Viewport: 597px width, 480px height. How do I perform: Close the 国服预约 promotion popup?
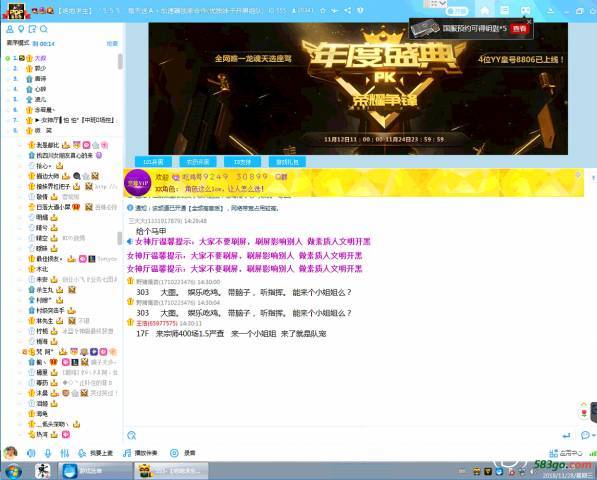[x=529, y=22]
